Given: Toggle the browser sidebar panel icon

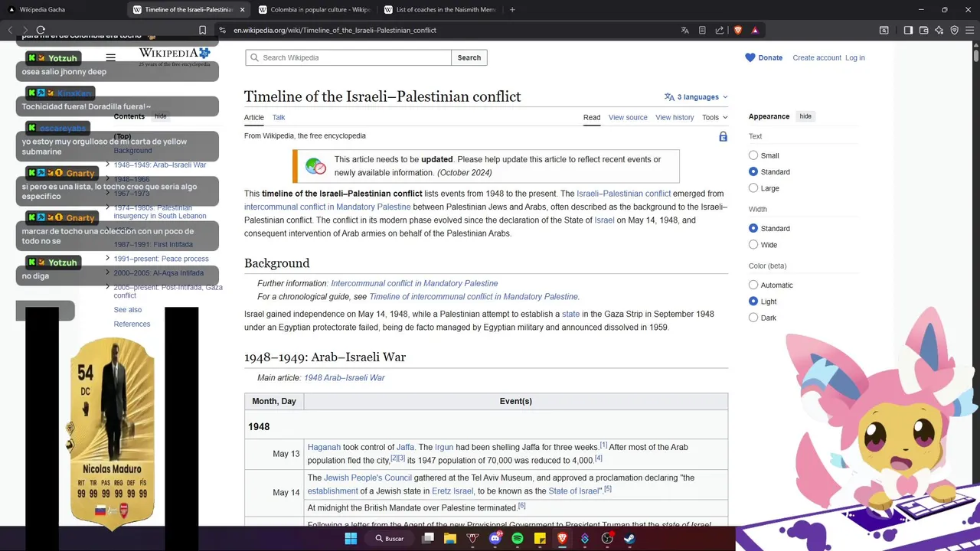Looking at the screenshot, I should pyautogui.click(x=908, y=30).
